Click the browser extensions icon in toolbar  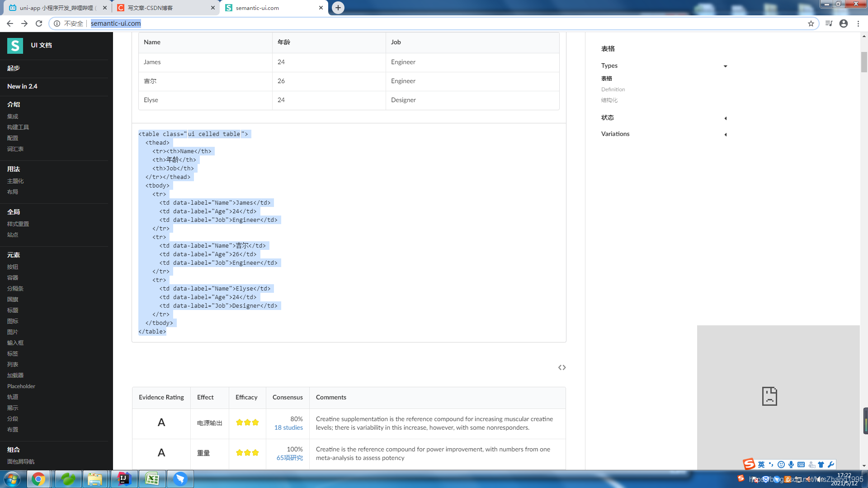(829, 23)
